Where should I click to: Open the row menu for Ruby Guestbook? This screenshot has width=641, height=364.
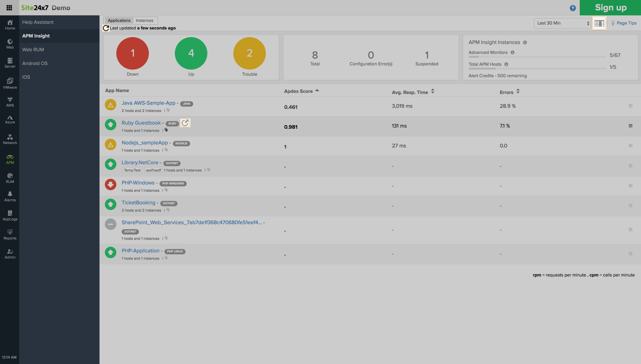[630, 126]
